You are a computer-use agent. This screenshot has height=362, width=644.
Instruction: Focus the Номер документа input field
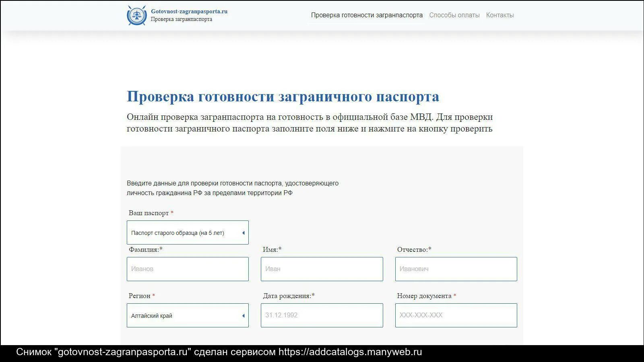tap(456, 315)
